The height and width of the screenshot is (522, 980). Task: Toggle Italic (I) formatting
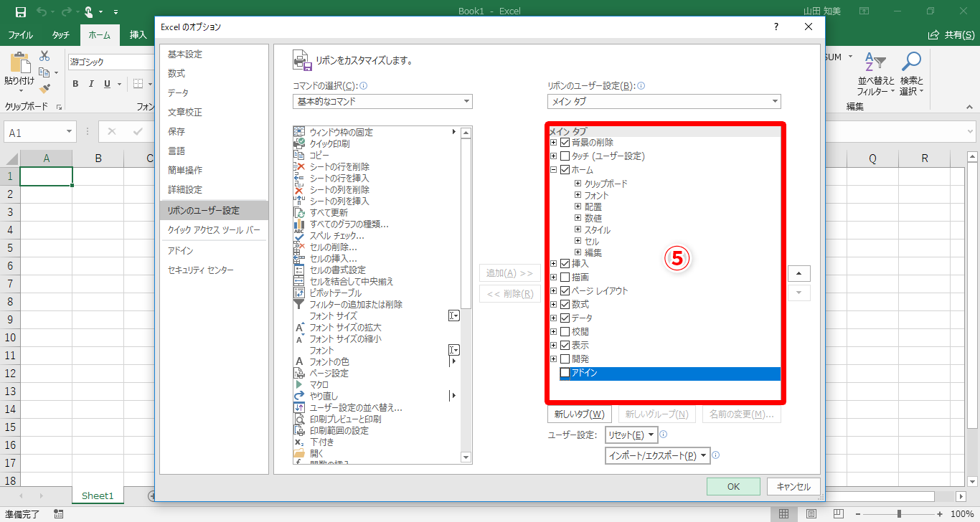[x=91, y=84]
